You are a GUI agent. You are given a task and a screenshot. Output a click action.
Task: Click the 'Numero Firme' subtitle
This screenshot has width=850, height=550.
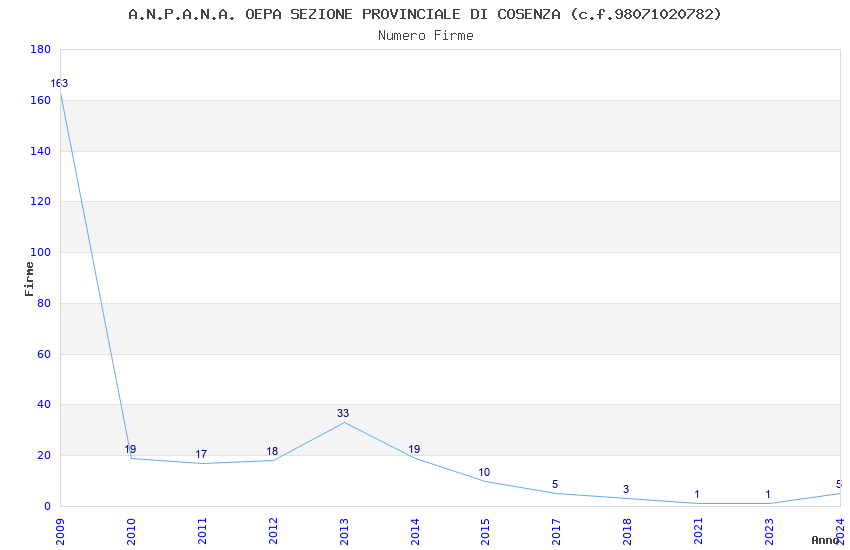click(426, 36)
